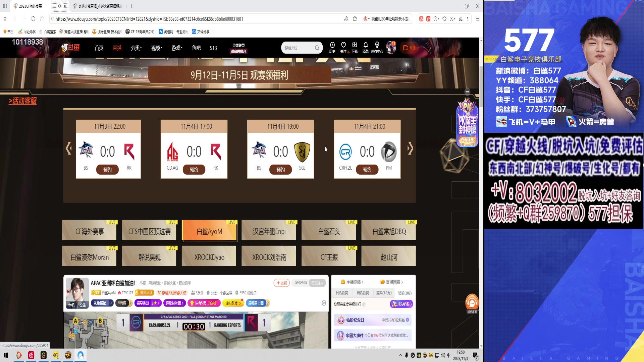Switch to XROCKDyao stream tab
Screen dimensions: 644x362
209,256
